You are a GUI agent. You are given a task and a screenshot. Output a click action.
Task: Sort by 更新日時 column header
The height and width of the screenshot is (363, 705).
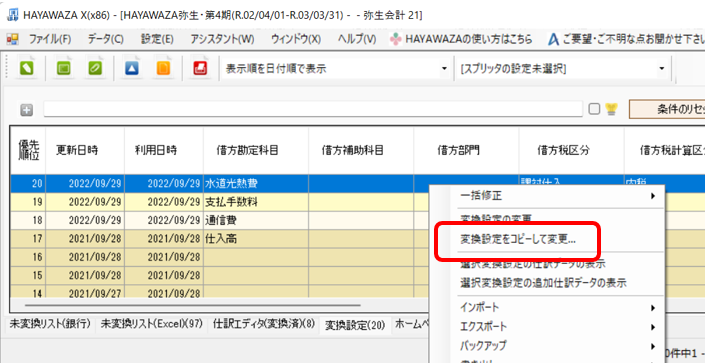coord(85,150)
